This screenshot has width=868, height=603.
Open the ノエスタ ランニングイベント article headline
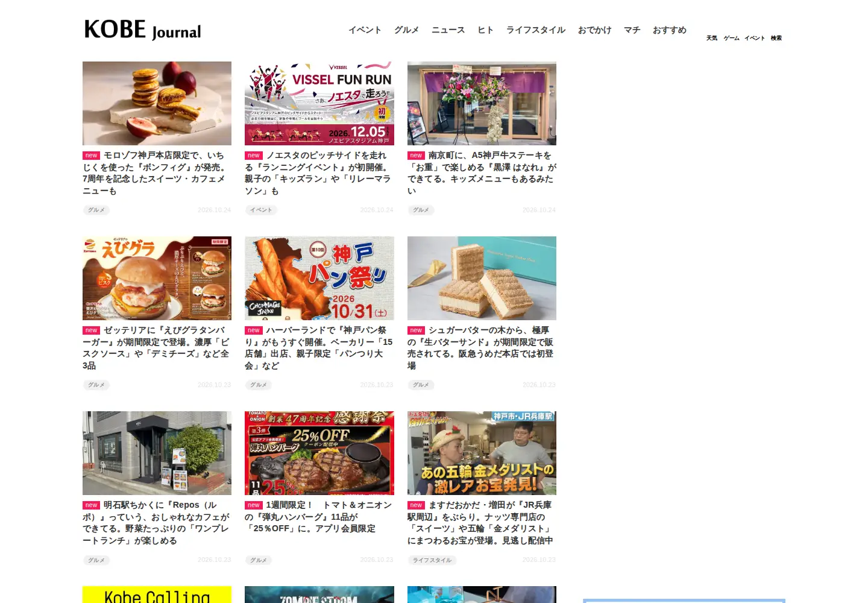point(318,173)
